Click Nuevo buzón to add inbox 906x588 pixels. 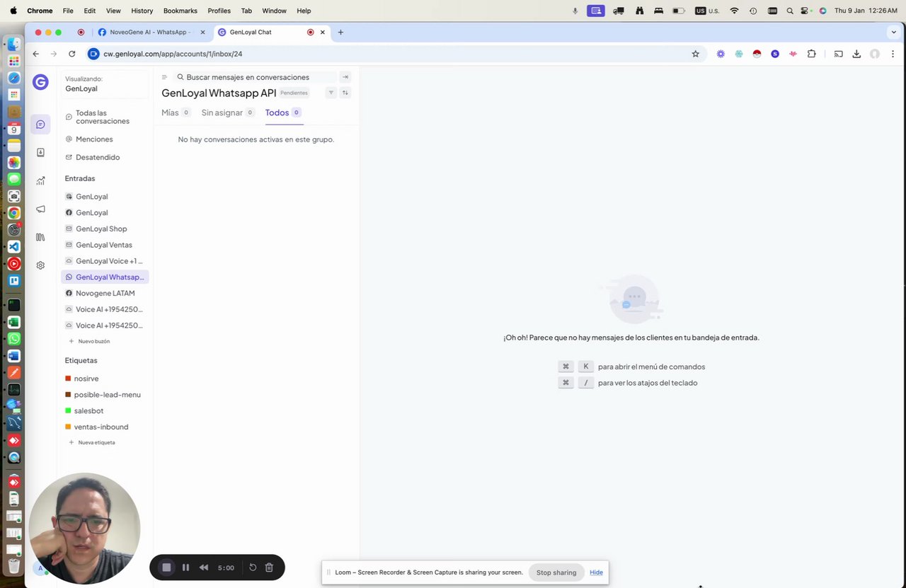[x=89, y=341]
